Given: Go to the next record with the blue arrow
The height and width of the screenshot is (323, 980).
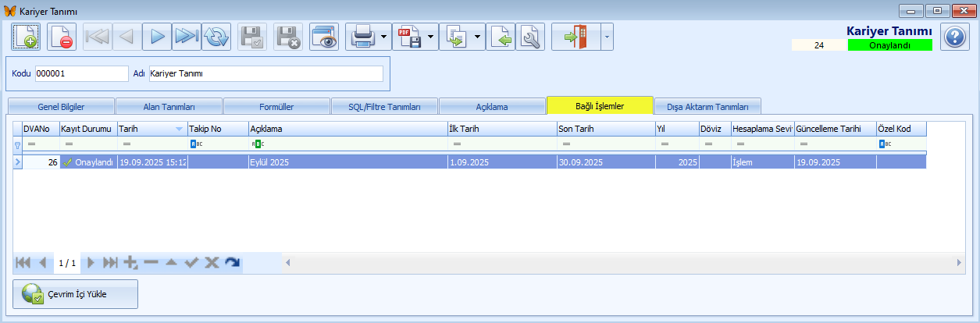Looking at the screenshot, I should (x=157, y=37).
